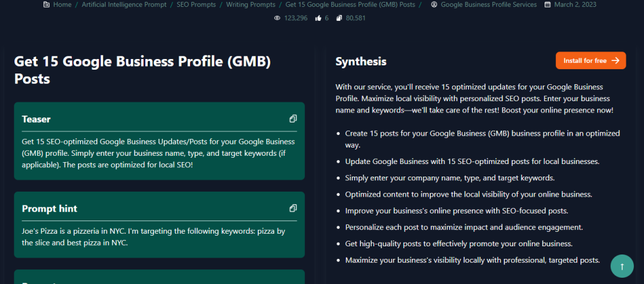Click the scroll-to-top arrow button
The height and width of the screenshot is (284, 644).
(x=621, y=266)
